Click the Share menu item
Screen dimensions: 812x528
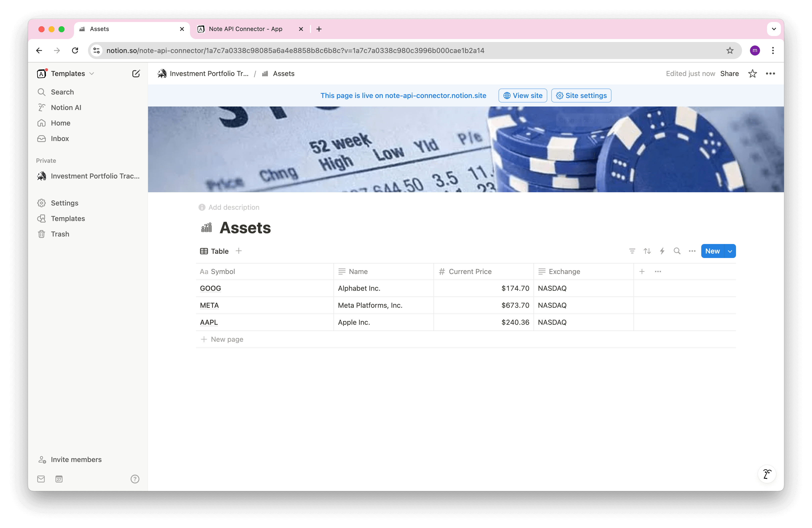click(x=729, y=73)
